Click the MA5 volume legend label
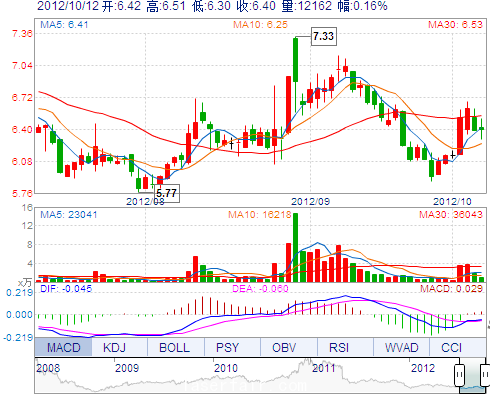 (x=69, y=214)
